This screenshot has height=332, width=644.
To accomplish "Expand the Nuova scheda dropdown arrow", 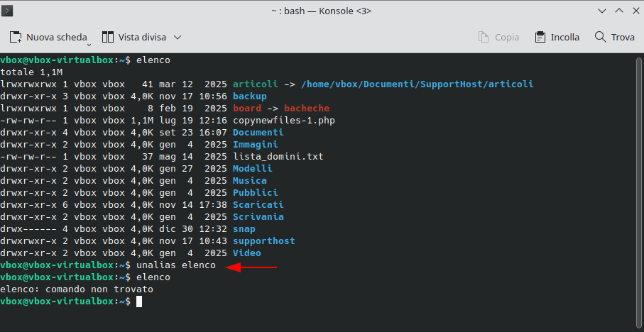I will click(92, 39).
